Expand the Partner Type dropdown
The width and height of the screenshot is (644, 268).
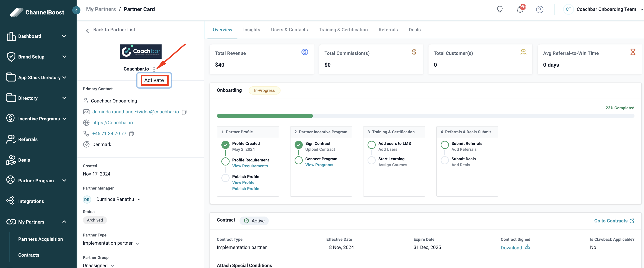[137, 244]
